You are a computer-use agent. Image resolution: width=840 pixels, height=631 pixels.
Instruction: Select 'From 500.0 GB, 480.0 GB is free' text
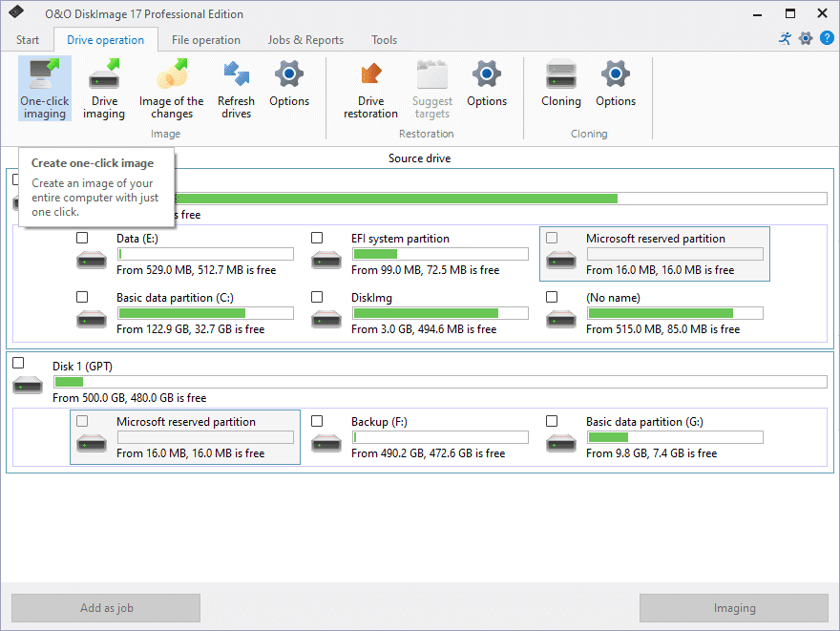(130, 398)
